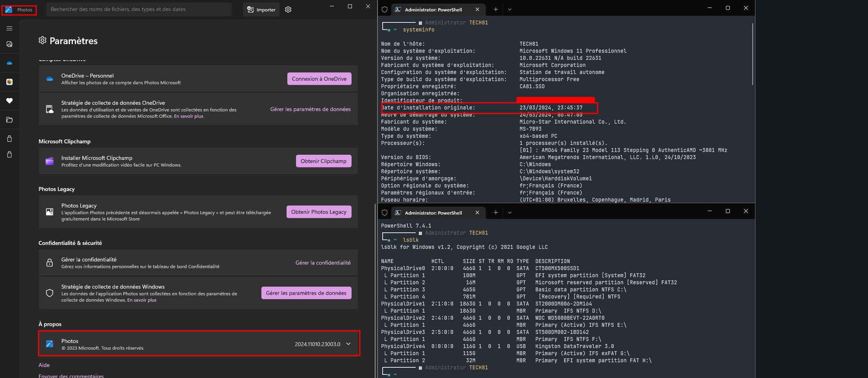The width and height of the screenshot is (868, 378).
Task: Open En savoir plus link under OneDrive strategy
Action: pyautogui.click(x=189, y=116)
